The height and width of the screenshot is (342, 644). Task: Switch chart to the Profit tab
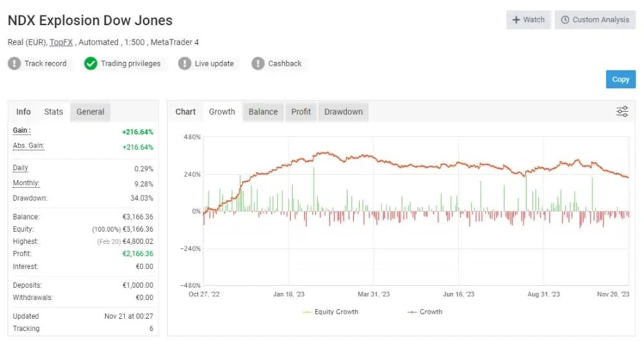[x=301, y=112]
